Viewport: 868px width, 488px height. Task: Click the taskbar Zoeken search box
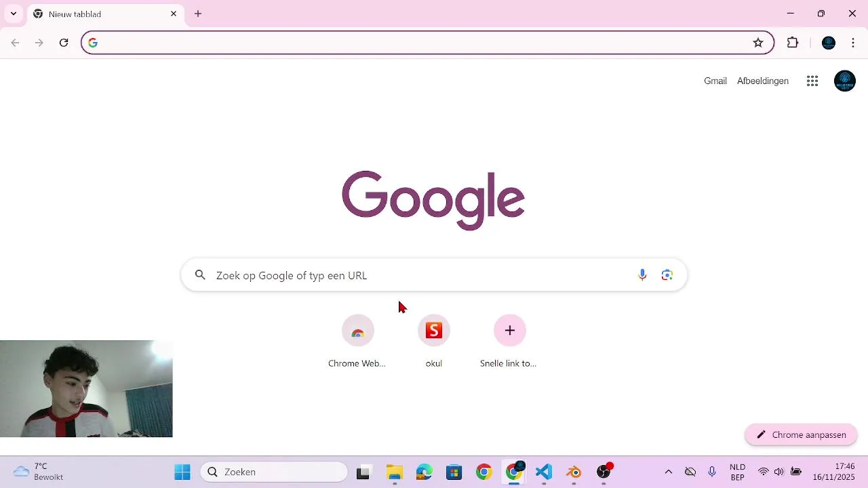point(274,472)
